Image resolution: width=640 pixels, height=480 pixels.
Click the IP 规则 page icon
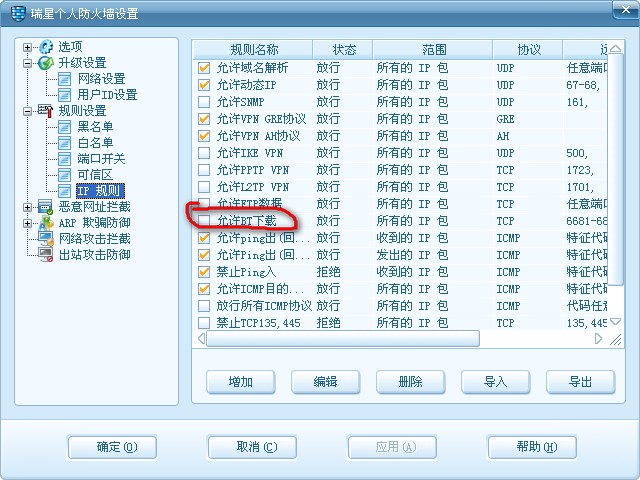64,191
